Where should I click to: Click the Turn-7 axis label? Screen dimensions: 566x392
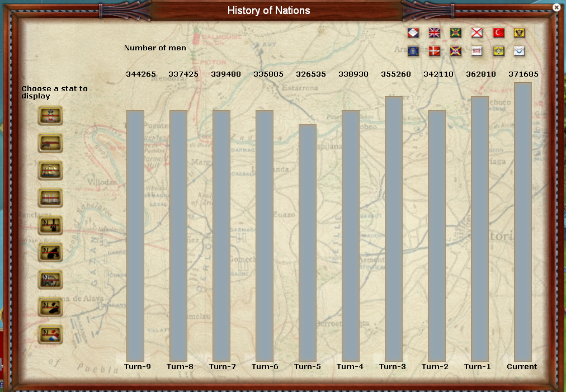click(x=223, y=367)
